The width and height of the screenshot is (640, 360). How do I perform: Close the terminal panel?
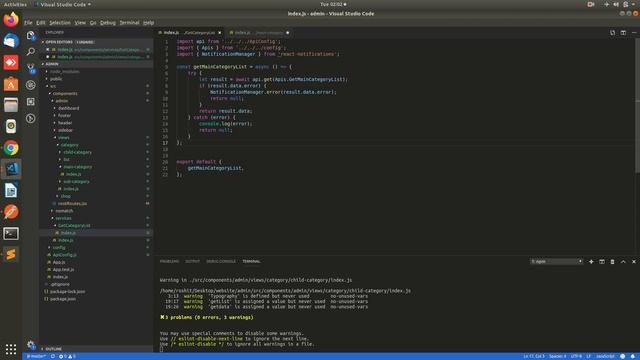click(x=634, y=262)
